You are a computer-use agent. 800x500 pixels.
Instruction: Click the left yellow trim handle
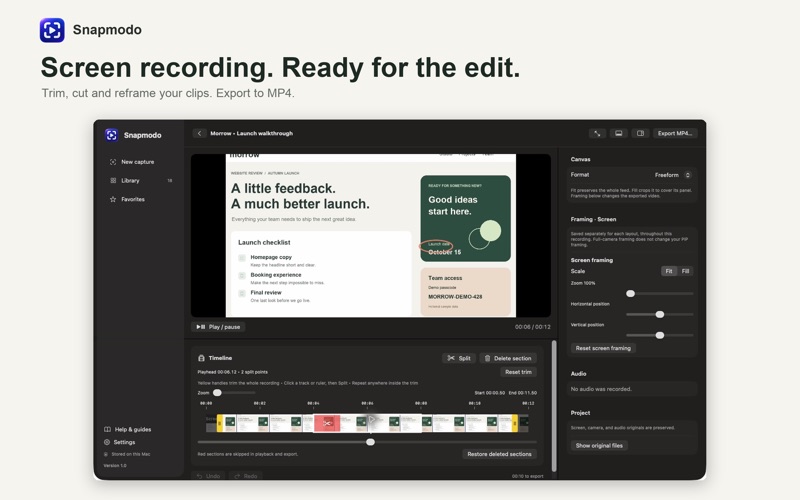pyautogui.click(x=220, y=423)
